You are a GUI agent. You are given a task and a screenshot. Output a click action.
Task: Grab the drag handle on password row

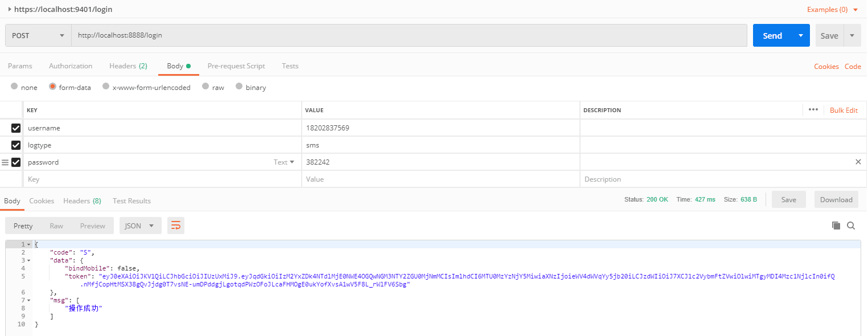pyautogui.click(x=5, y=162)
